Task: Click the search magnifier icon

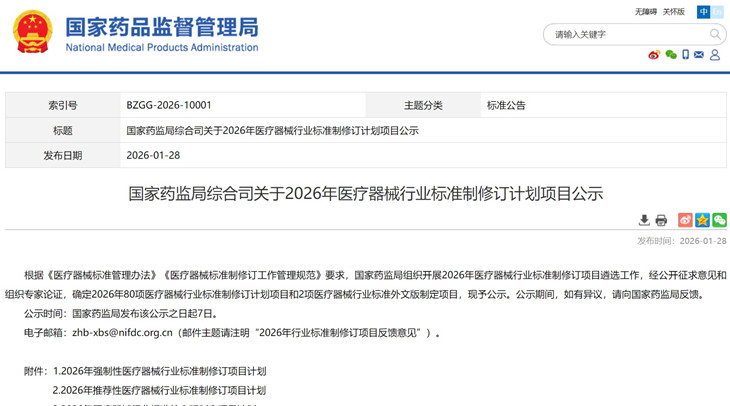Action: click(715, 34)
